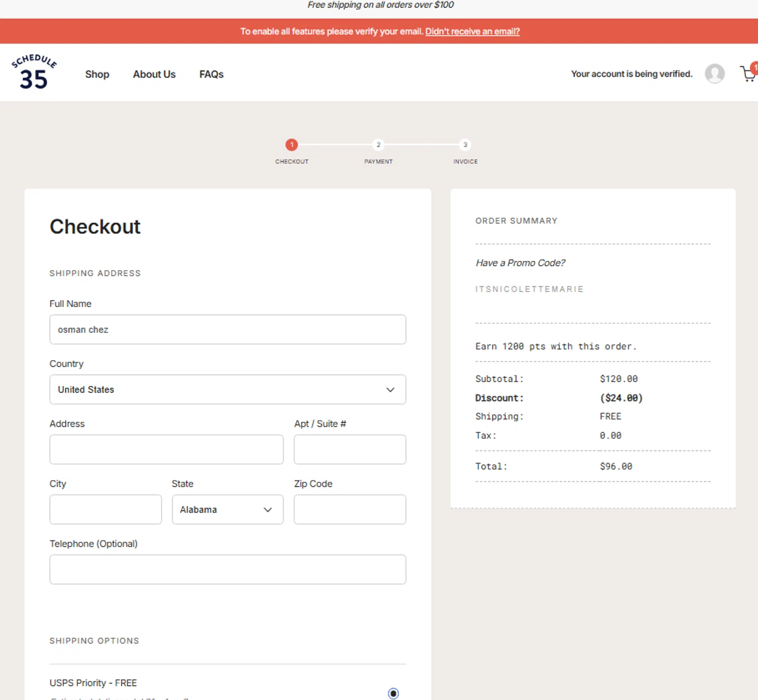The height and width of the screenshot is (700, 758).
Task: Open the user account avatar icon
Action: click(715, 74)
